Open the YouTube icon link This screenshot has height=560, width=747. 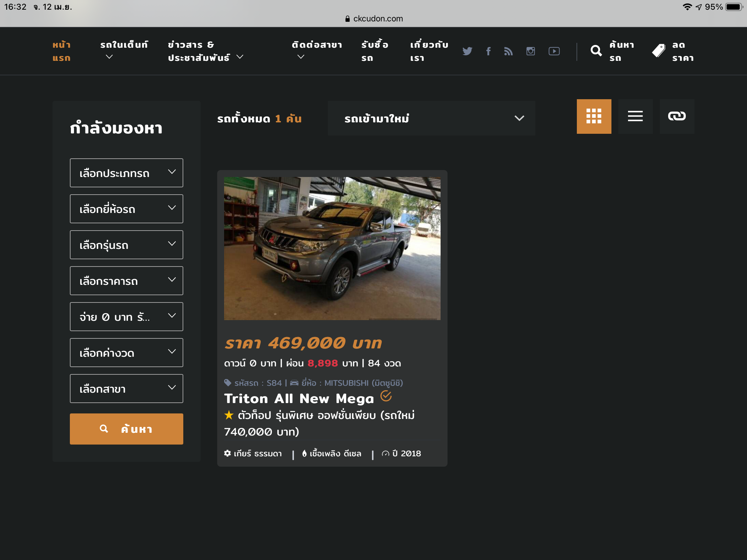[554, 51]
